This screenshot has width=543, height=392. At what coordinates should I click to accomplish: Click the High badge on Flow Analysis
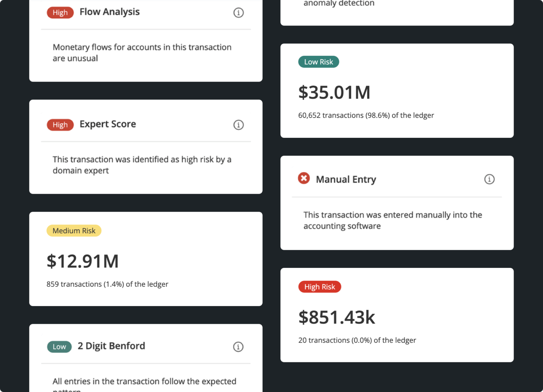pyautogui.click(x=60, y=12)
